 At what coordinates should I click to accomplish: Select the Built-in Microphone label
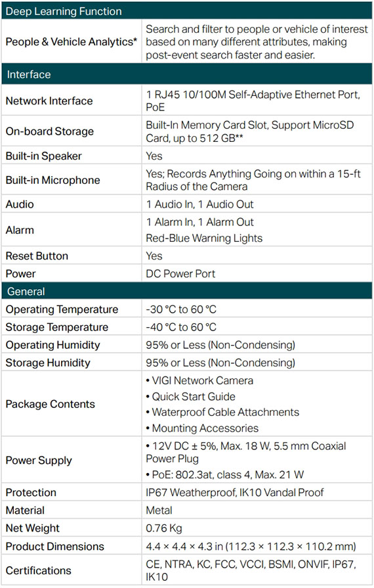pos(52,180)
